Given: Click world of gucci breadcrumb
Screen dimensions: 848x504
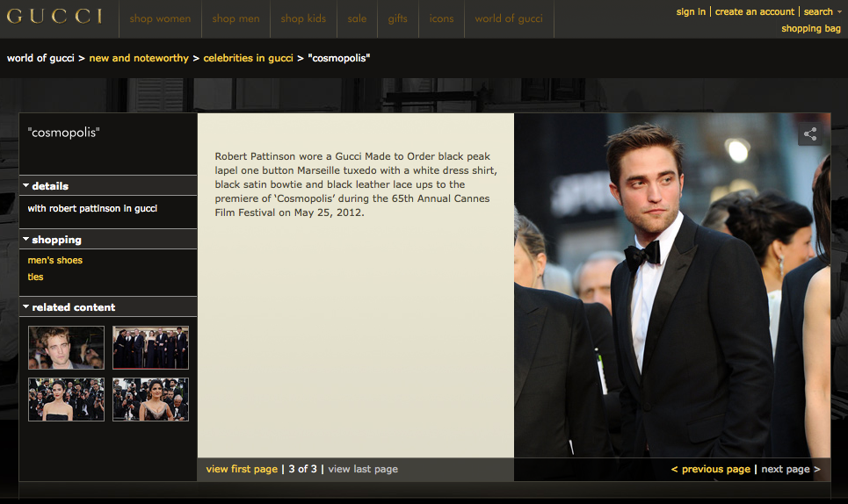Looking at the screenshot, I should pyautogui.click(x=40, y=58).
